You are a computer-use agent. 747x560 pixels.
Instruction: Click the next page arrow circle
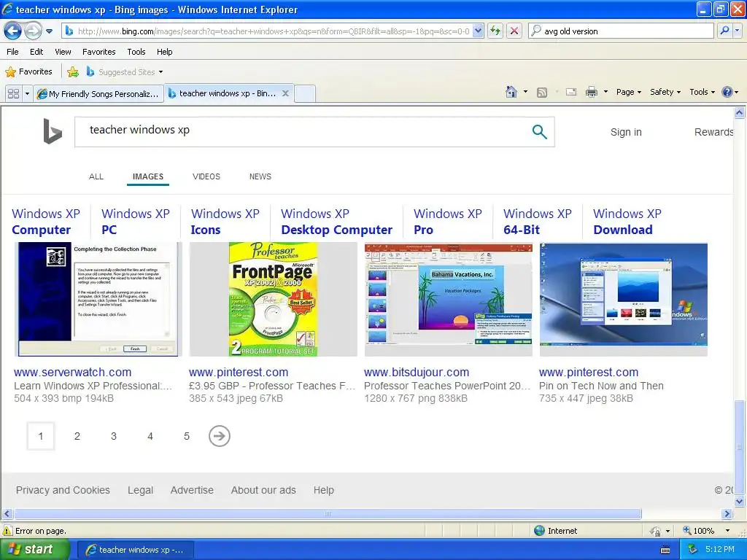219,436
